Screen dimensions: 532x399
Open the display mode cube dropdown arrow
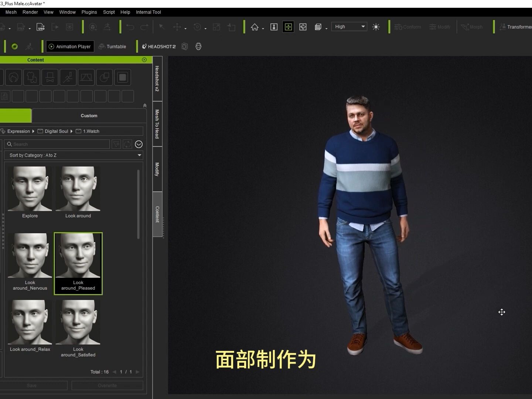tap(326, 28)
